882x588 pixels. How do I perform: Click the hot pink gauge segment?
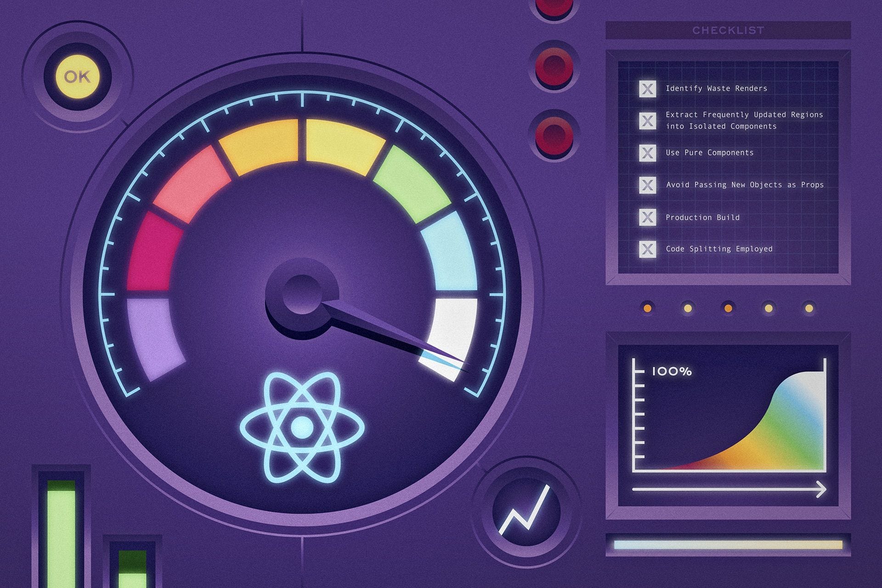pos(154,250)
